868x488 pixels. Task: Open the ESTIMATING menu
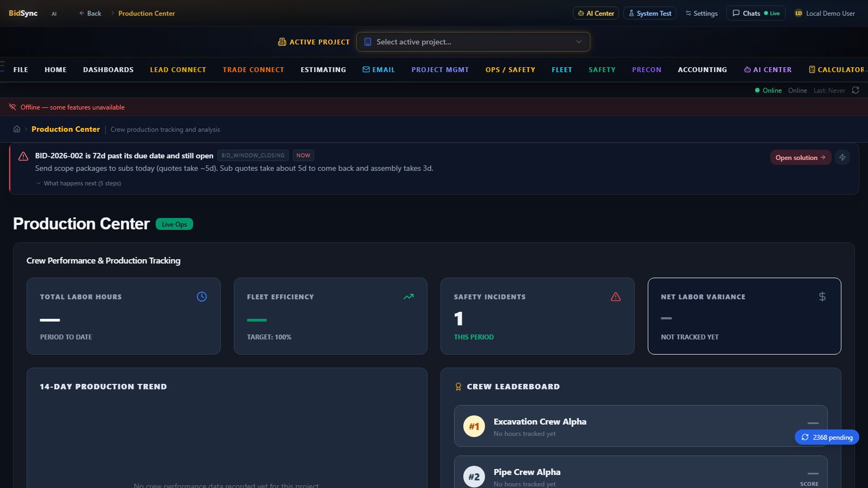323,69
